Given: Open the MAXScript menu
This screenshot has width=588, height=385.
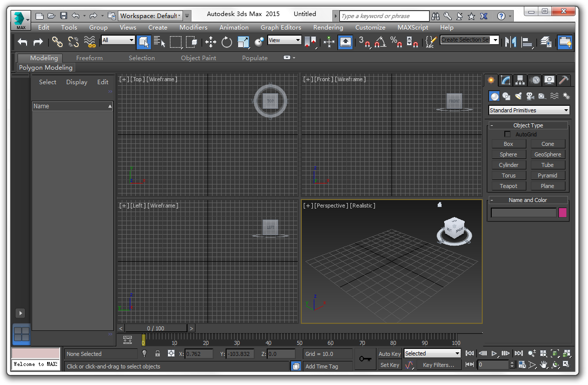Looking at the screenshot, I should click(x=413, y=28).
